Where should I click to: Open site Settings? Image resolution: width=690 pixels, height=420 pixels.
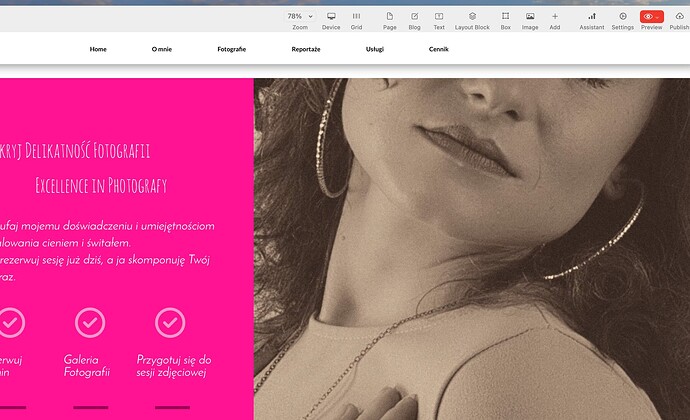click(623, 17)
